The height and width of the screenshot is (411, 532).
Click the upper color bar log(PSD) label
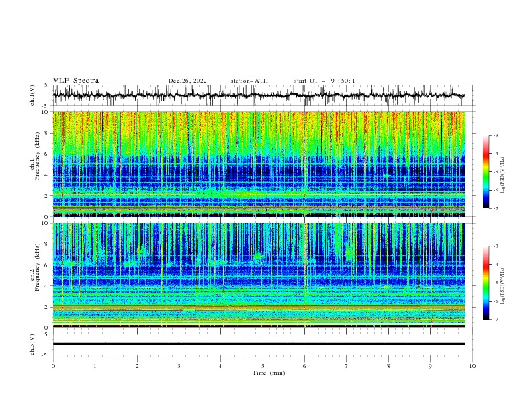[503, 175]
